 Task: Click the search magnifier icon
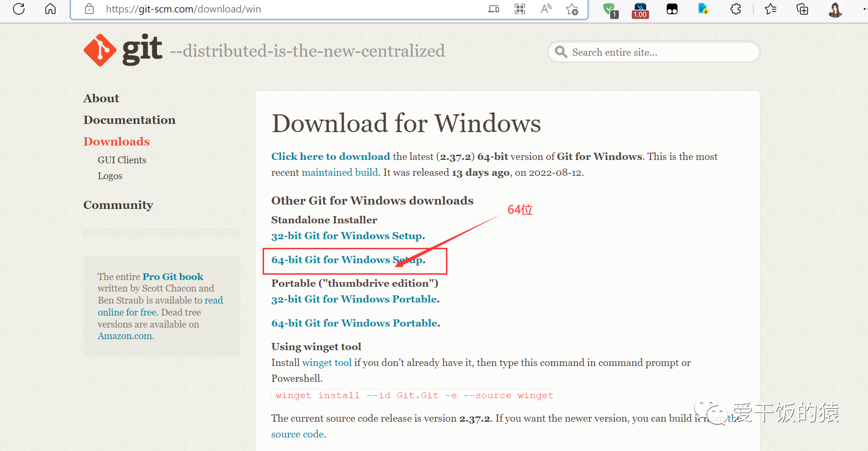(x=561, y=51)
